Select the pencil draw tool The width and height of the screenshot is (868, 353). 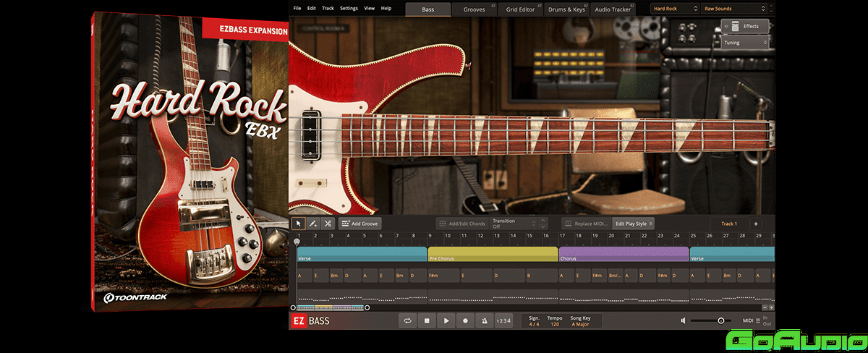pyautogui.click(x=313, y=224)
